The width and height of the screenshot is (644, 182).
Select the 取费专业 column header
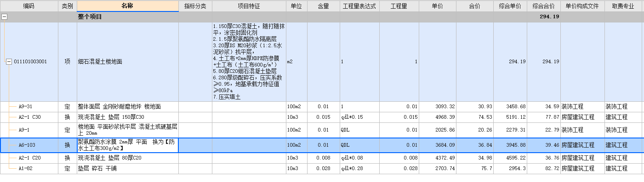(623, 6)
